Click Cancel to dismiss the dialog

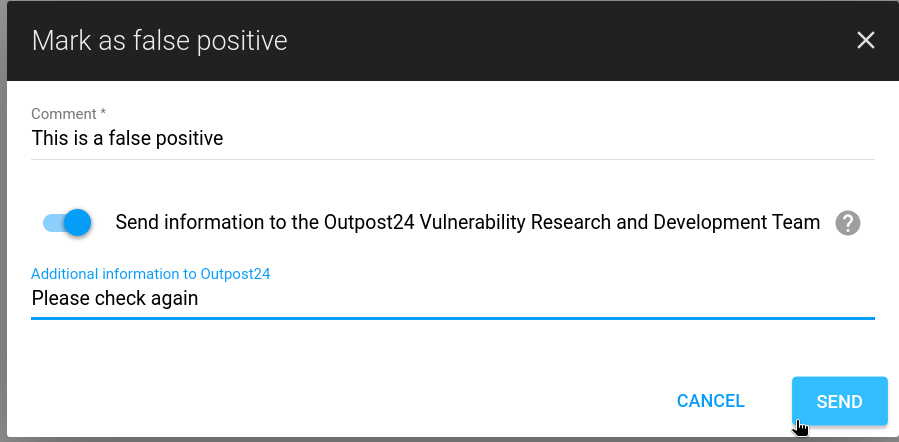(710, 401)
